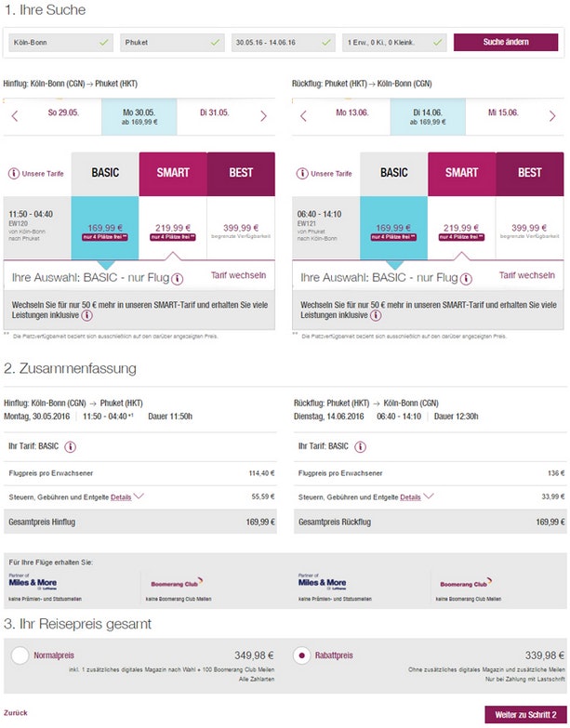Click info icon next to outbound Ihr Tarif: BASIC
The width and height of the screenshot is (570, 728).
(68, 447)
